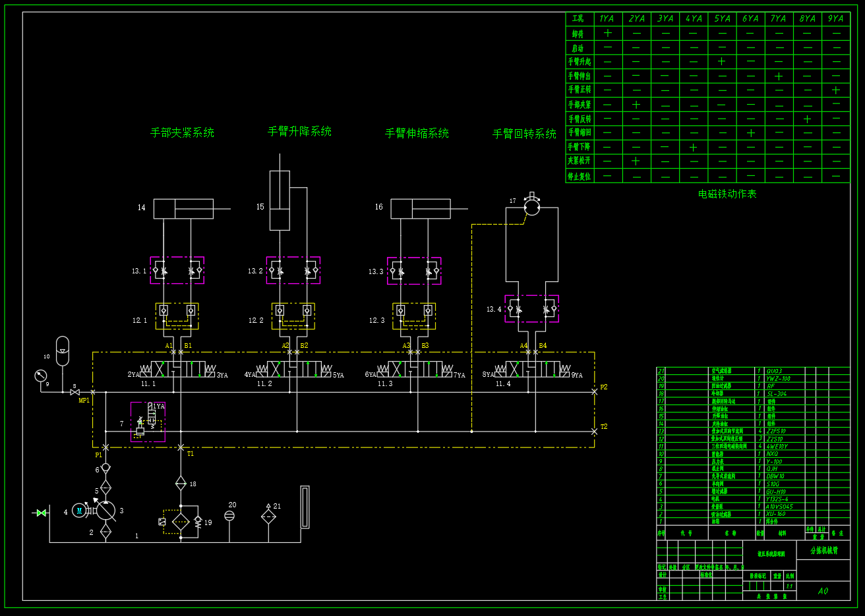865x616 pixels.
Task: Pick hydraulic lock block 12.1
Action: (177, 316)
